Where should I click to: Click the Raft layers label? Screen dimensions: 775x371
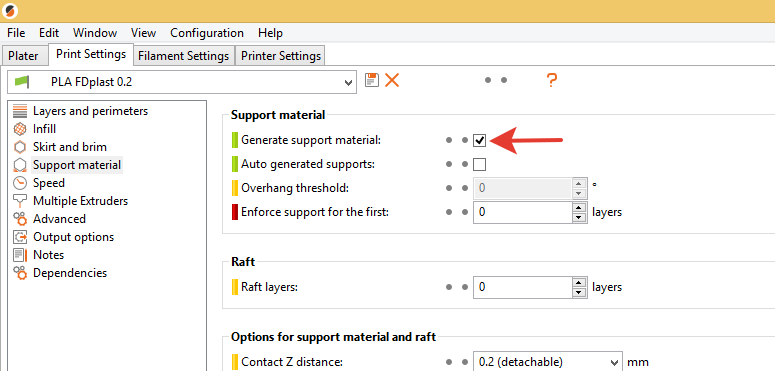point(269,287)
